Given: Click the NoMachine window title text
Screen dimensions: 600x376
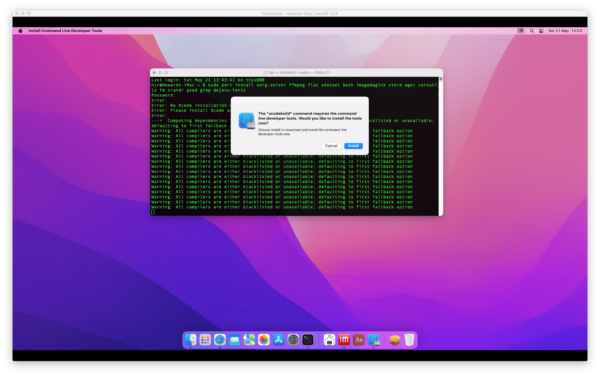Looking at the screenshot, I should click(x=300, y=13).
